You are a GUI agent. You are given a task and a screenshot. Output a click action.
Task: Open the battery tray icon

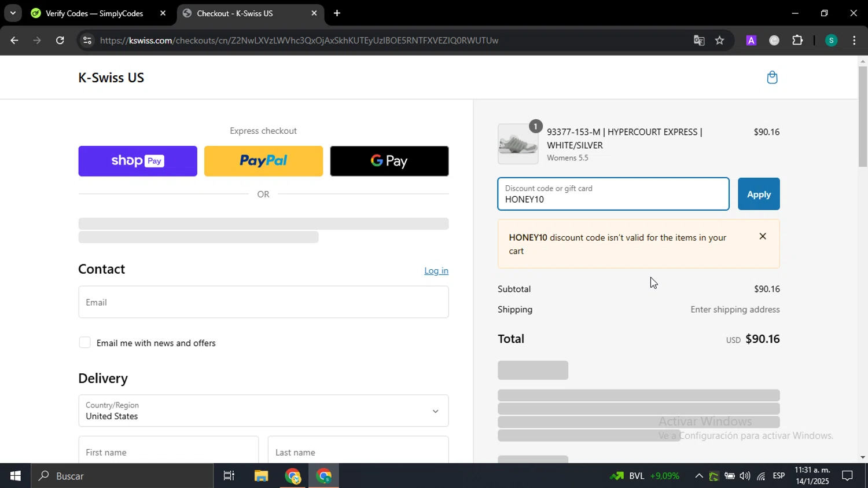click(729, 476)
